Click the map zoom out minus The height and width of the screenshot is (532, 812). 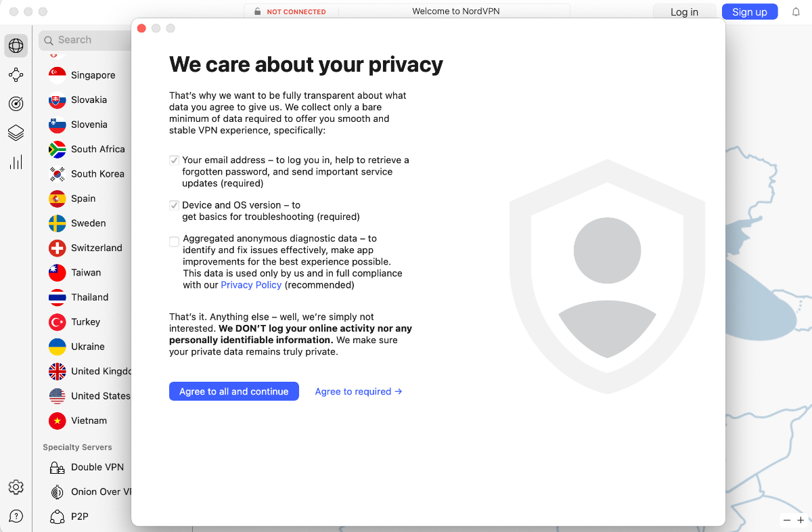click(786, 520)
